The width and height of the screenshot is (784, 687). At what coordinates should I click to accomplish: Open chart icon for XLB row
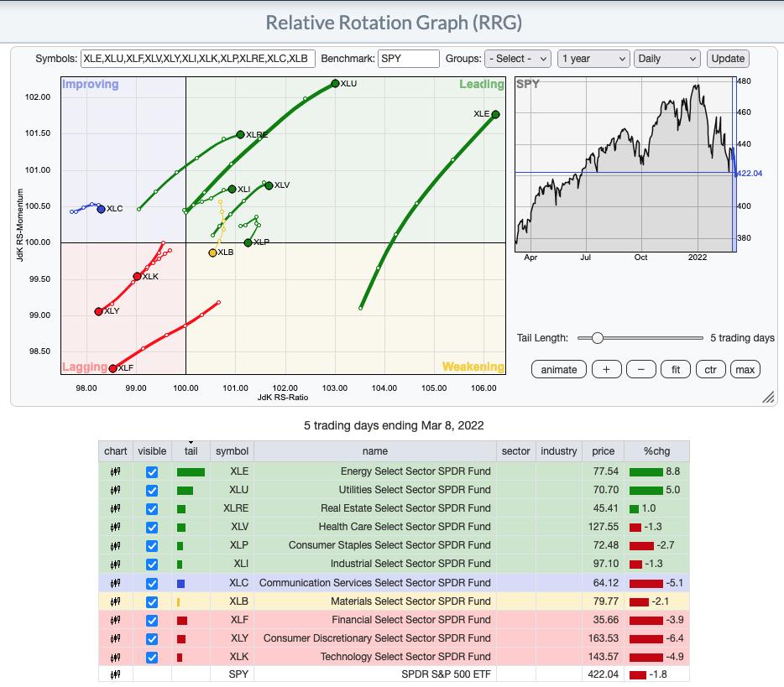(x=116, y=601)
